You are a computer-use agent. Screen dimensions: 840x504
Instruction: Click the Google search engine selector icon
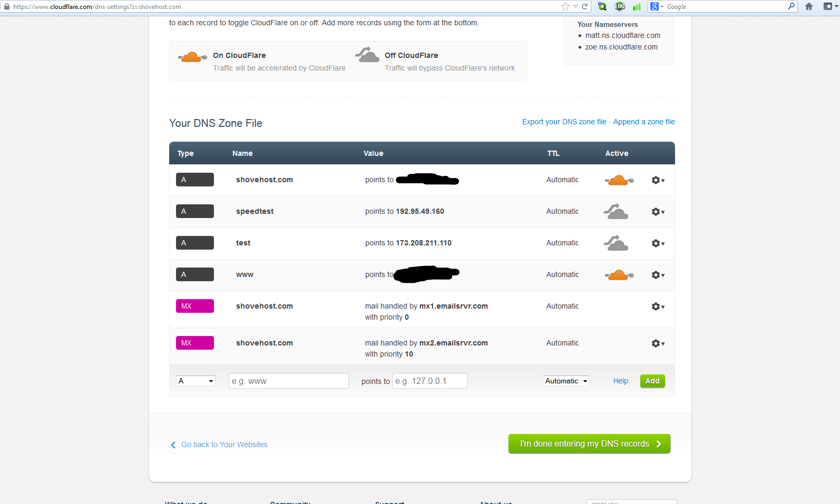pos(656,6)
